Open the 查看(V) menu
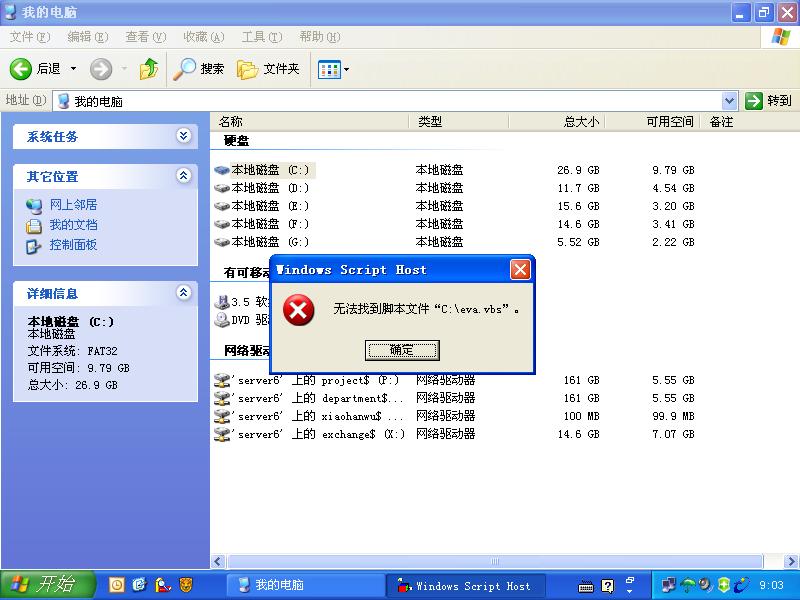Viewport: 800px width, 600px height. point(146,37)
